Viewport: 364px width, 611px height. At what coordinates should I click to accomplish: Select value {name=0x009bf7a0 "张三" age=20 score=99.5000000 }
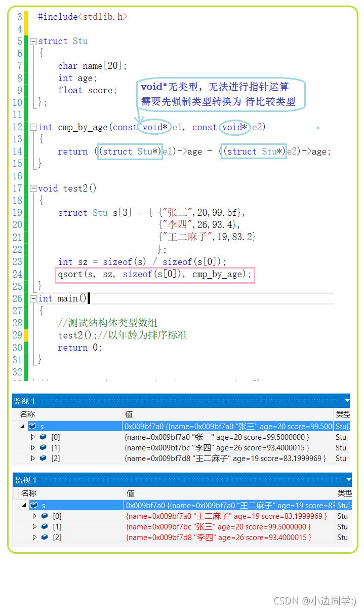pos(217,437)
